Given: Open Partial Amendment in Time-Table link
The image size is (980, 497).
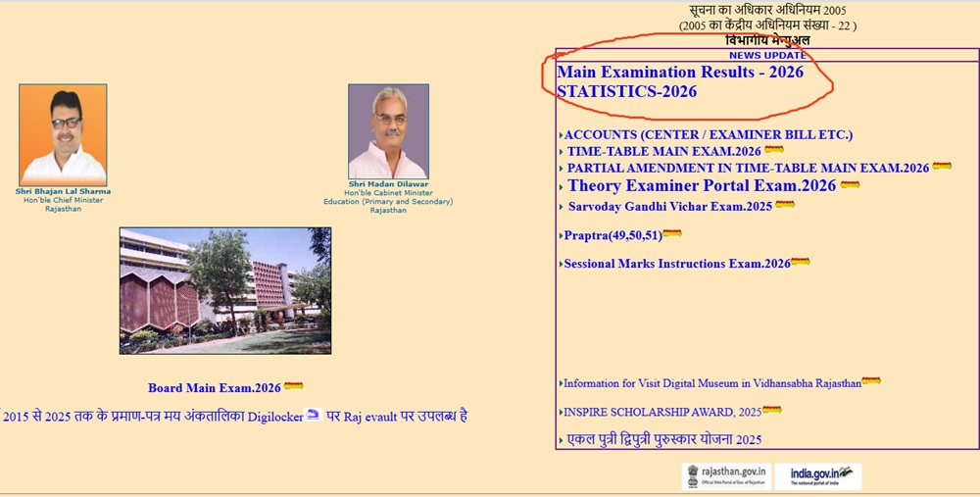Looking at the screenshot, I should tap(747, 168).
